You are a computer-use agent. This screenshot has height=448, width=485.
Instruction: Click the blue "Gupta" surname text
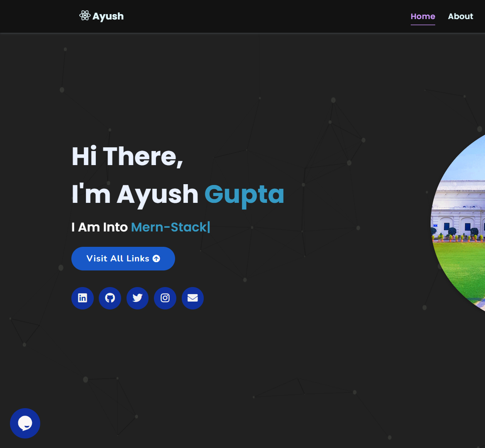244,194
